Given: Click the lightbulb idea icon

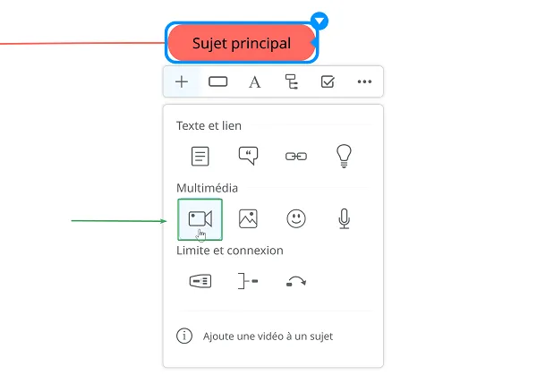Looking at the screenshot, I should 345,156.
